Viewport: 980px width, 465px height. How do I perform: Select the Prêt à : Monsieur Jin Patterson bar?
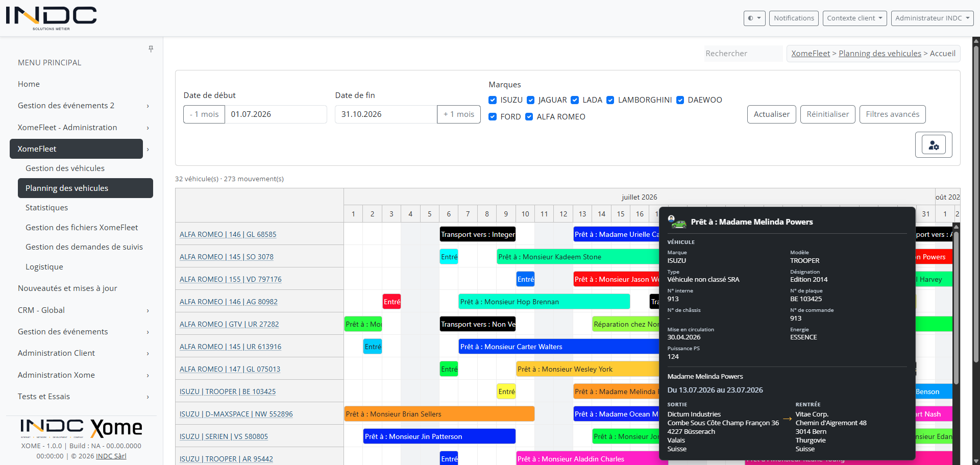(x=439, y=436)
